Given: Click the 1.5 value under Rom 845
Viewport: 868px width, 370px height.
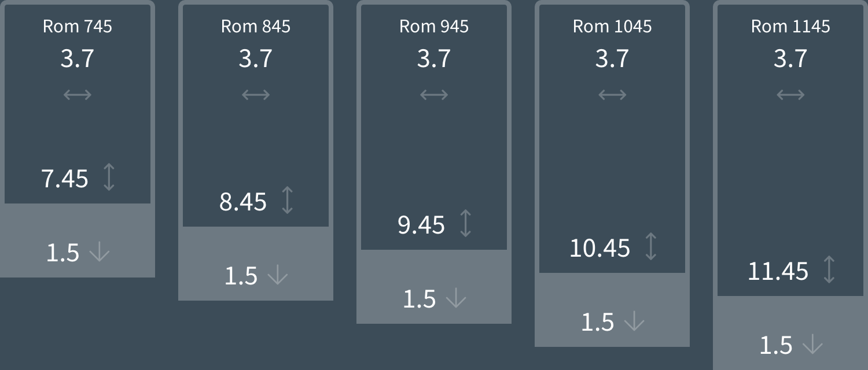Looking at the screenshot, I should [241, 276].
